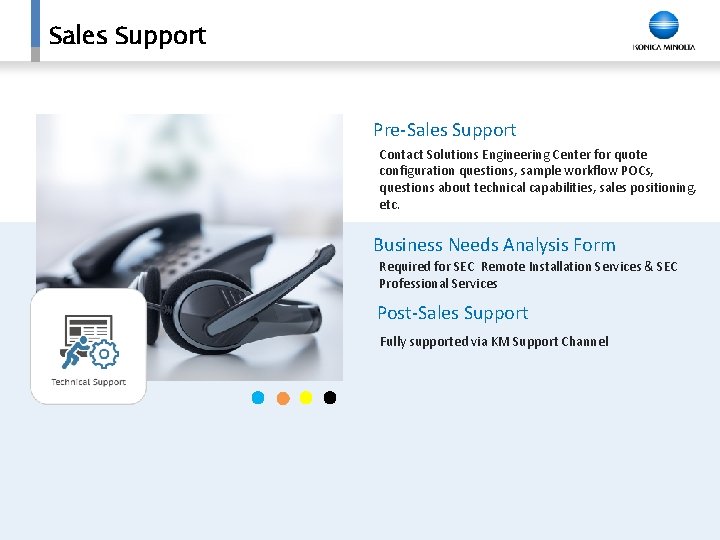
Task: Click the Konica Minolta globe logo
Action: [x=664, y=25]
